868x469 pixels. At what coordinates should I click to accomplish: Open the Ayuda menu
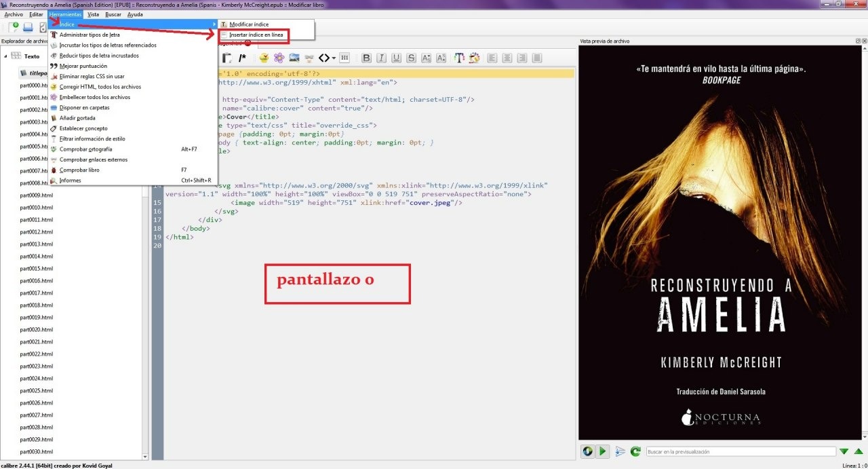[135, 14]
